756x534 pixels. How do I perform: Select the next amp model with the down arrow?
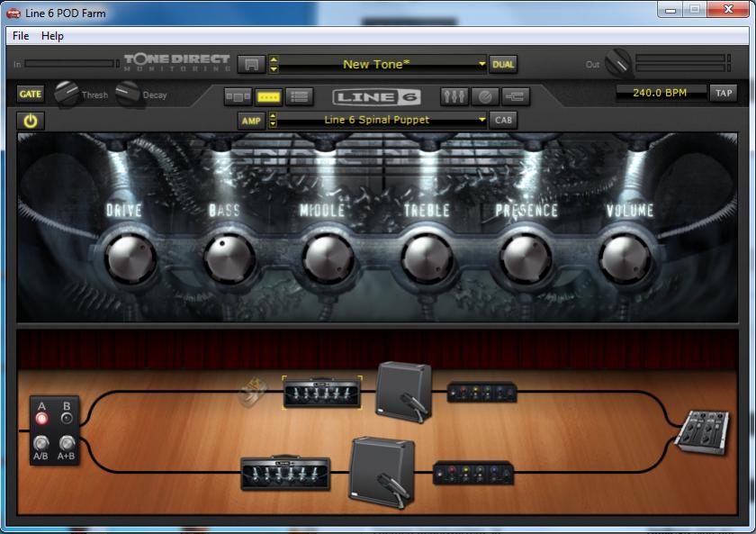(x=273, y=124)
